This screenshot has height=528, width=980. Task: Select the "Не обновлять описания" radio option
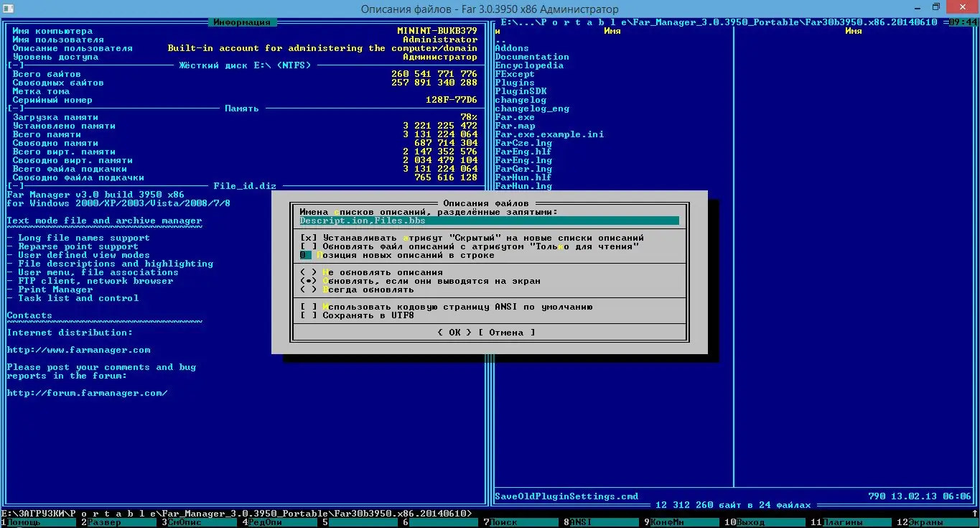(x=308, y=272)
